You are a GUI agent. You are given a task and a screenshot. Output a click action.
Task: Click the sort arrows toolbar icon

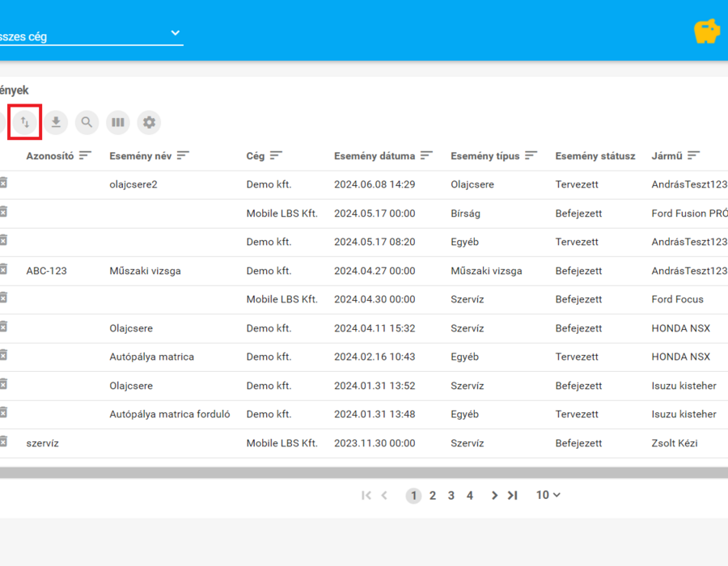[25, 122]
